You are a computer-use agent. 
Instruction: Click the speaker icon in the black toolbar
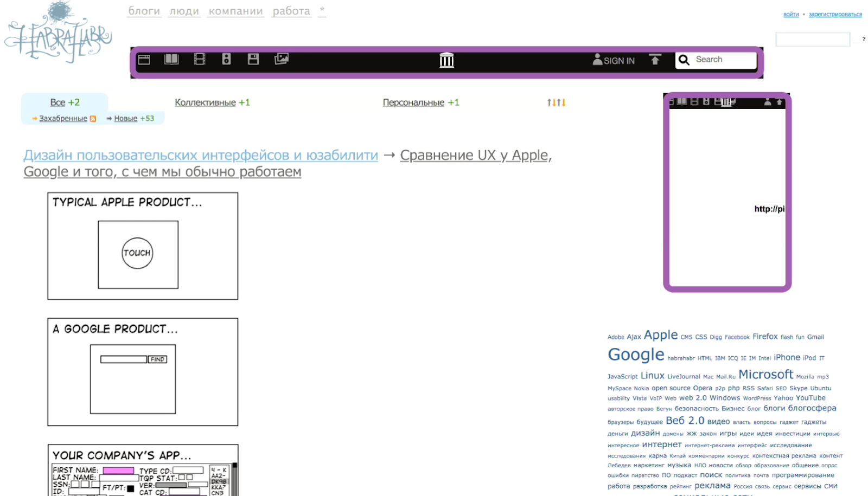(226, 59)
